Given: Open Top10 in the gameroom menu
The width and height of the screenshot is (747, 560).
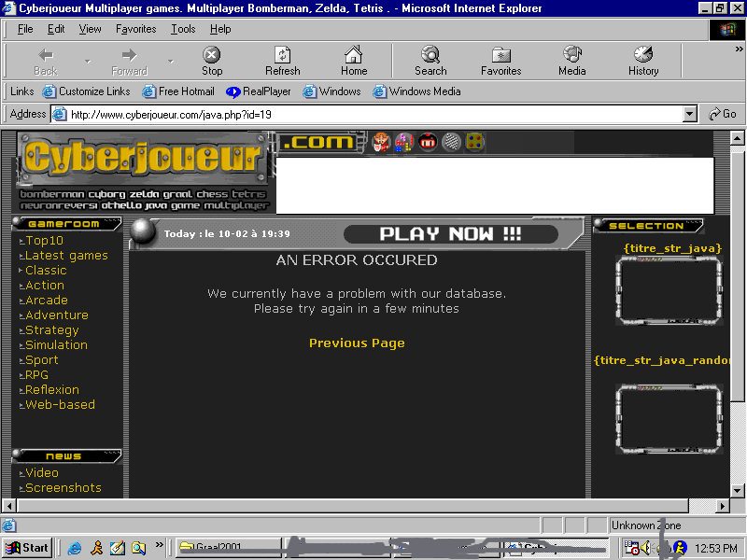Looking at the screenshot, I should tap(44, 241).
